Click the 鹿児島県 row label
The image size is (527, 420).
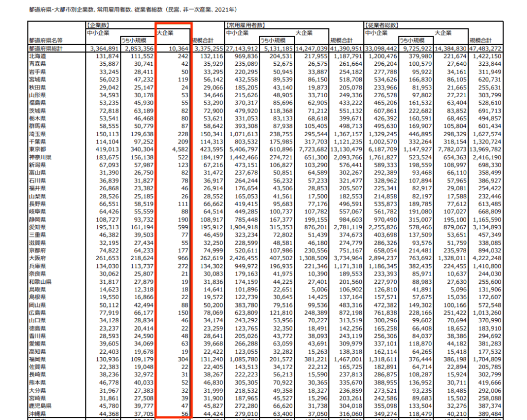coord(40,406)
